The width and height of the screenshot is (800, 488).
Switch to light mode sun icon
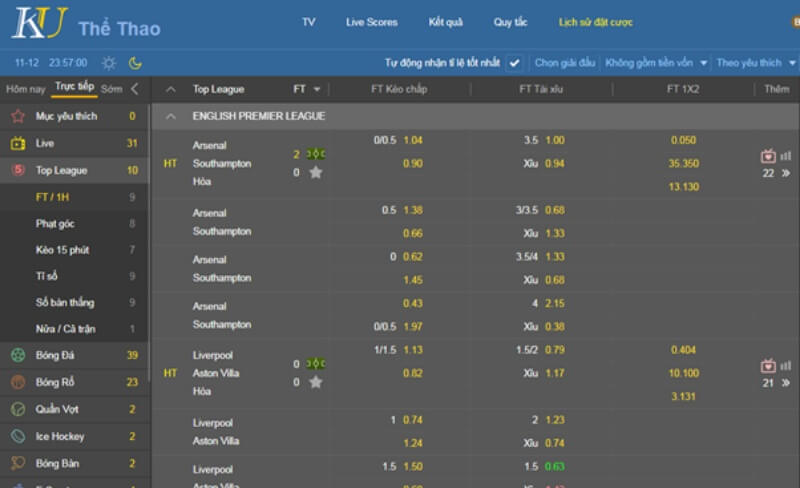[109, 63]
